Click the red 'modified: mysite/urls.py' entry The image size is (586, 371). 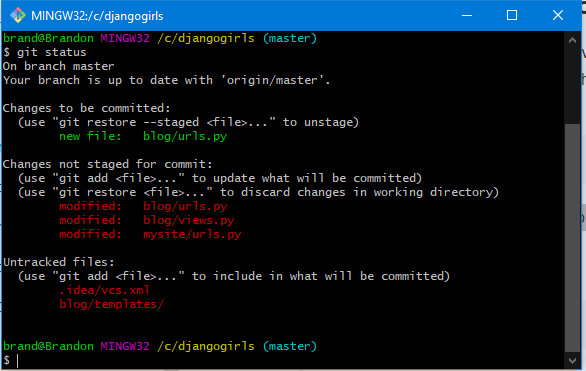point(150,234)
